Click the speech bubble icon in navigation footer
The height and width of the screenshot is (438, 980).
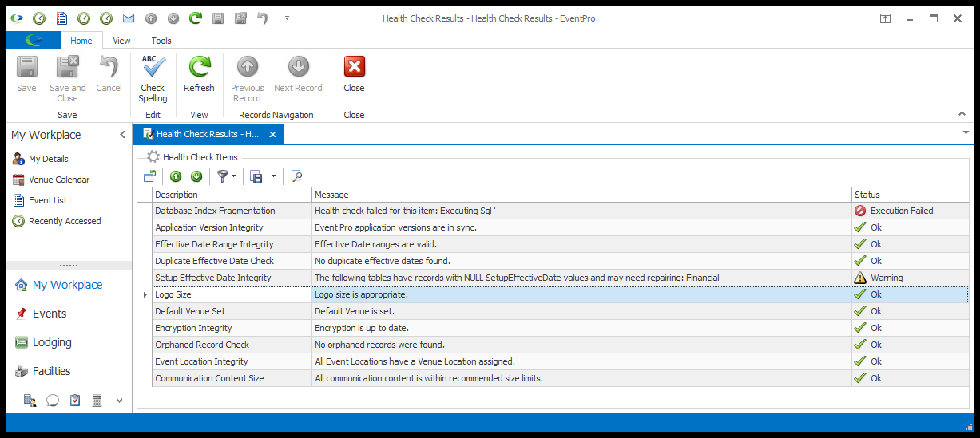pos(53,401)
